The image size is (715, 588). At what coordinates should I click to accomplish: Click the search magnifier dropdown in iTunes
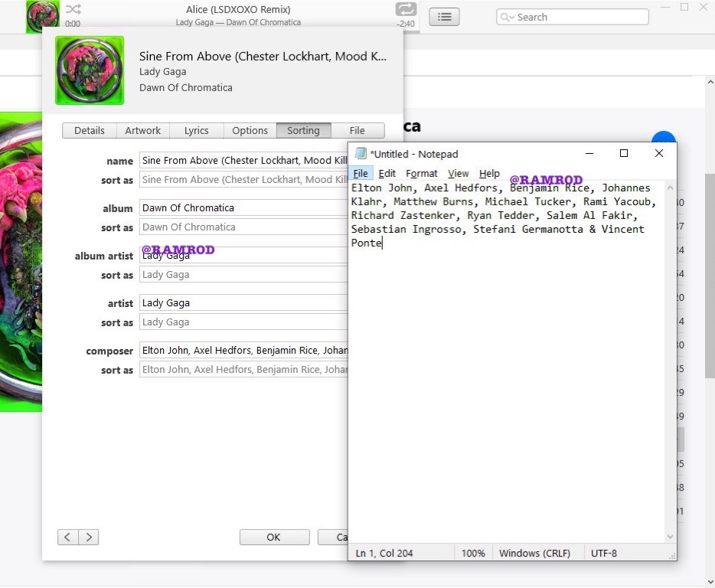[507, 18]
